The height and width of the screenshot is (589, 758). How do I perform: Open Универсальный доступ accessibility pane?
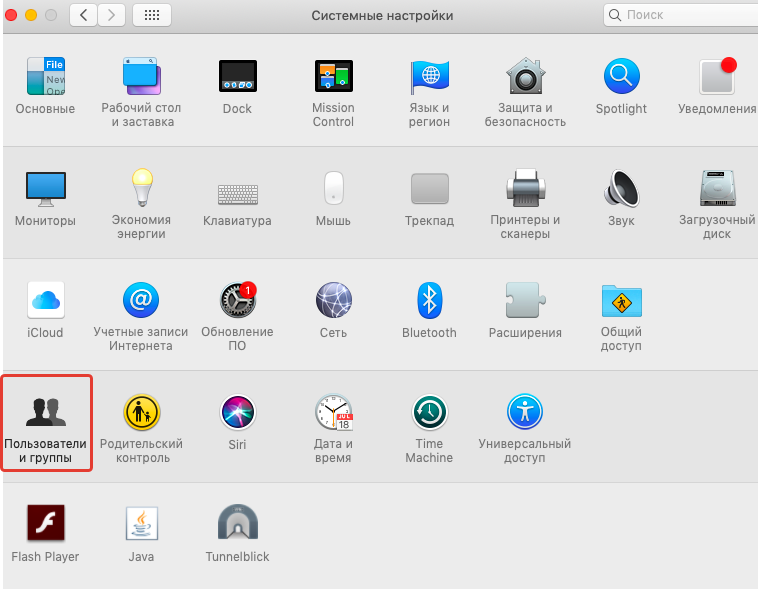pos(525,412)
